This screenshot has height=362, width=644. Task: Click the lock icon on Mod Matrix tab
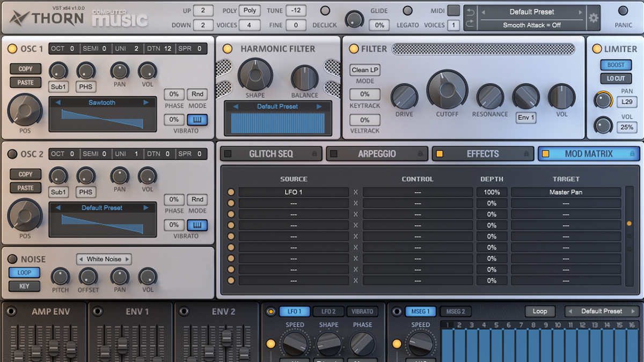click(x=632, y=154)
